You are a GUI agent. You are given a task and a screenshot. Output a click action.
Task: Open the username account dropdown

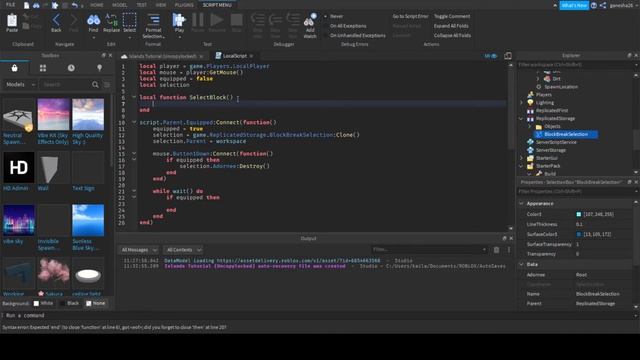point(624,5)
